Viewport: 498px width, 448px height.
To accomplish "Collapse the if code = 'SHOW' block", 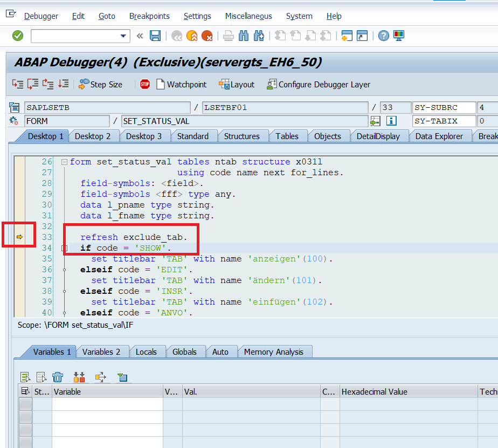I will (x=65, y=249).
